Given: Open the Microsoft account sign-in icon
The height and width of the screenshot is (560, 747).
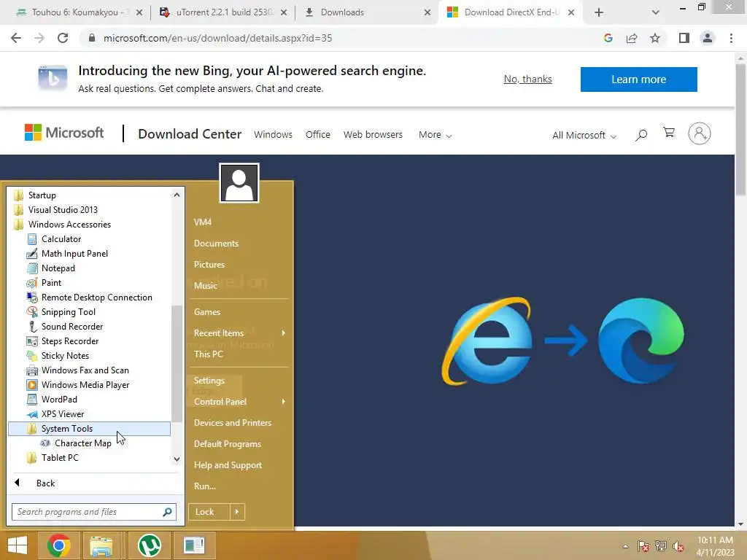Looking at the screenshot, I should [x=700, y=134].
